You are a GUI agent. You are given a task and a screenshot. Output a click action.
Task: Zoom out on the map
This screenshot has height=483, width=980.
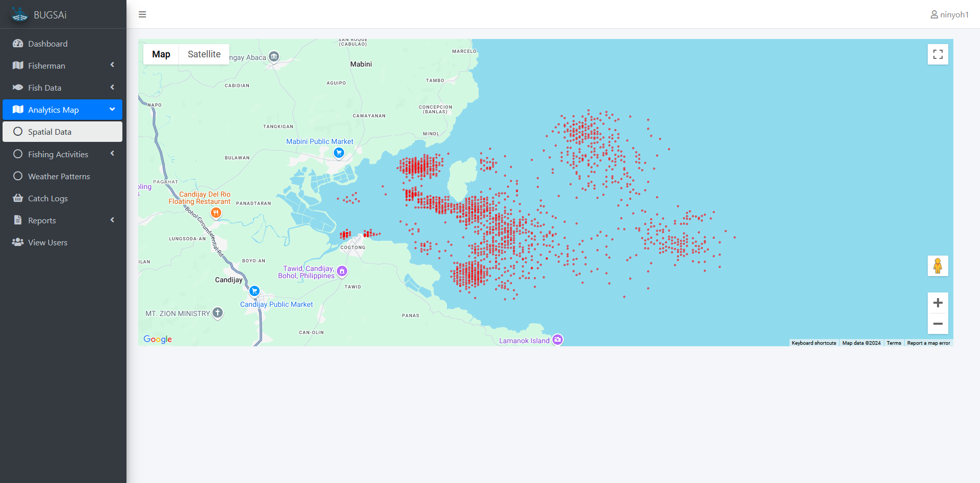pos(938,324)
